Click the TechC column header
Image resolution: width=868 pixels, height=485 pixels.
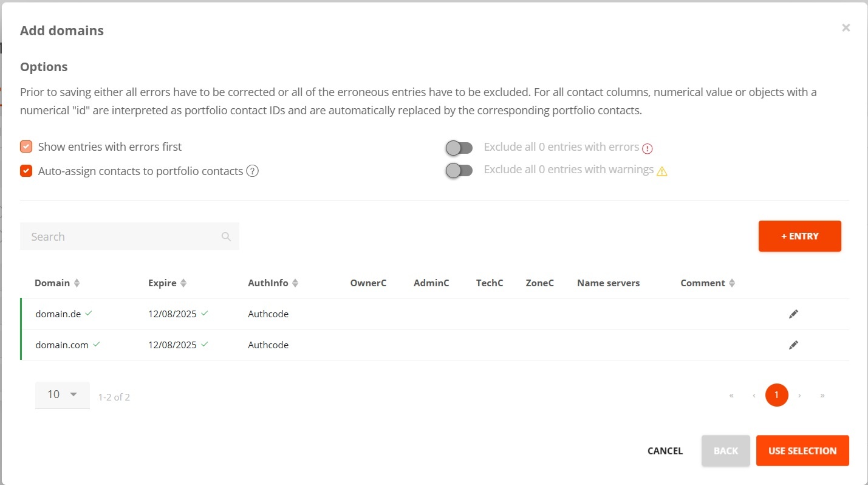tap(490, 283)
